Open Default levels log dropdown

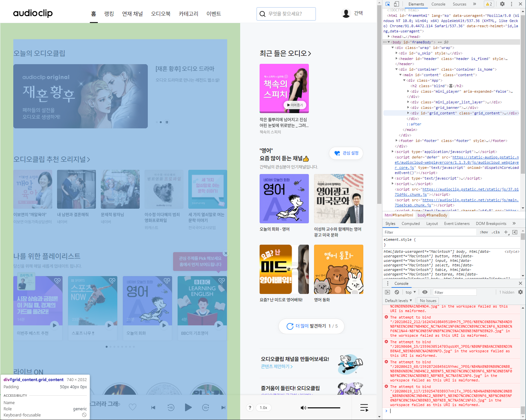(x=398, y=301)
